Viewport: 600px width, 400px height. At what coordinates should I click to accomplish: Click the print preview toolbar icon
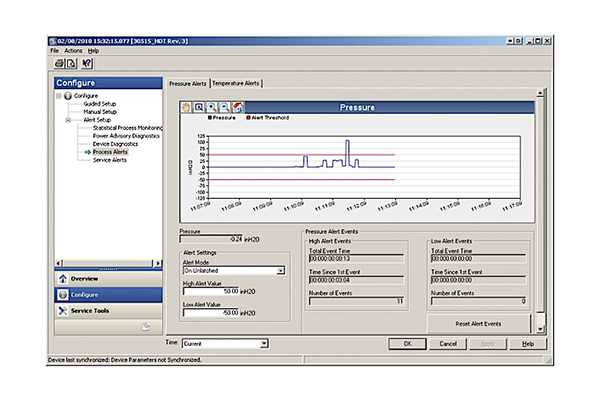click(72, 63)
